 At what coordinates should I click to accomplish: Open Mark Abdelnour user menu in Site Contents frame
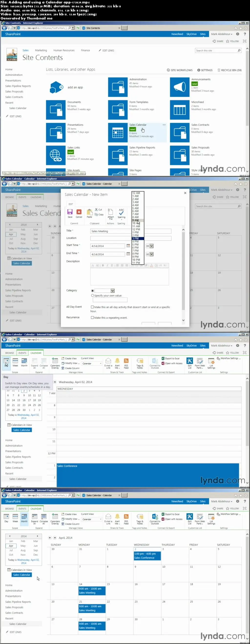pos(221,34)
